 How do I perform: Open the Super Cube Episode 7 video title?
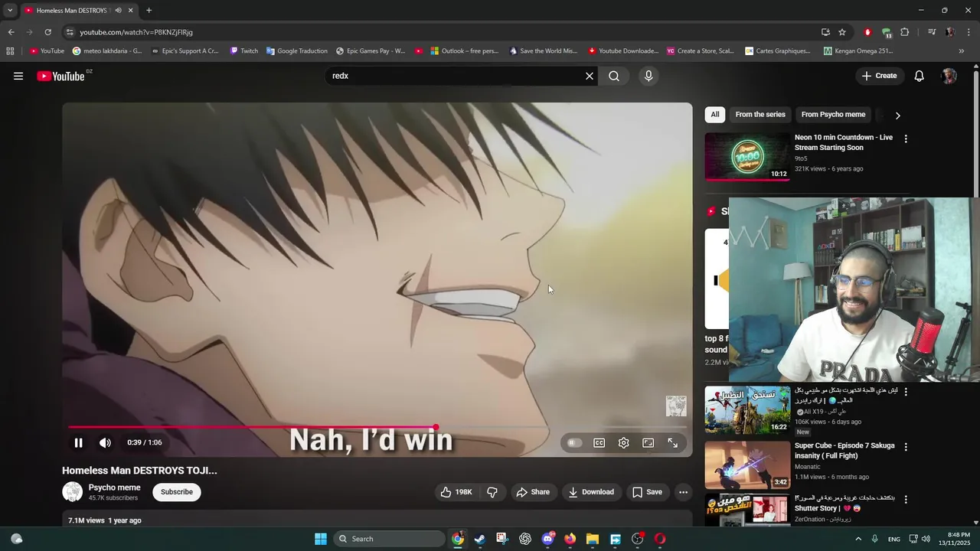[x=844, y=451]
